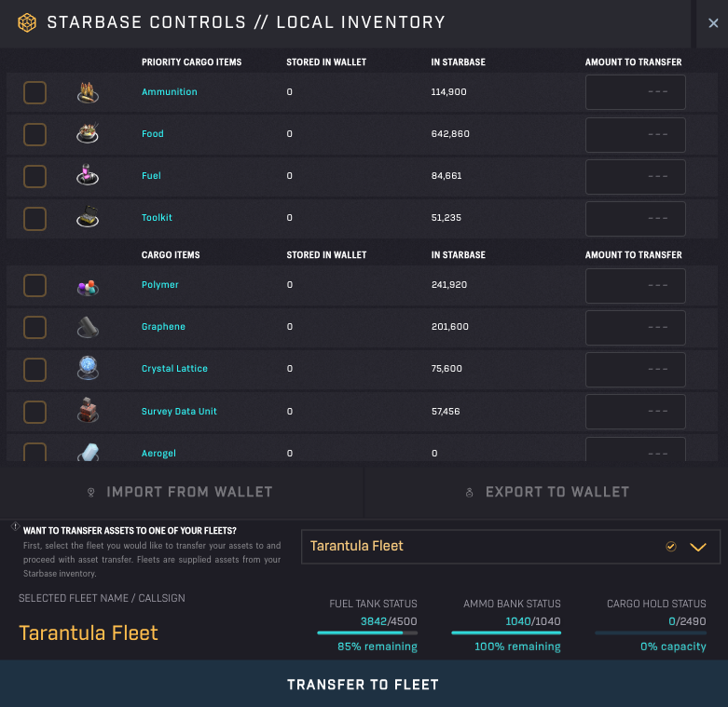This screenshot has width=728, height=707.
Task: Open the Survey Data Unit link
Action: pos(179,411)
